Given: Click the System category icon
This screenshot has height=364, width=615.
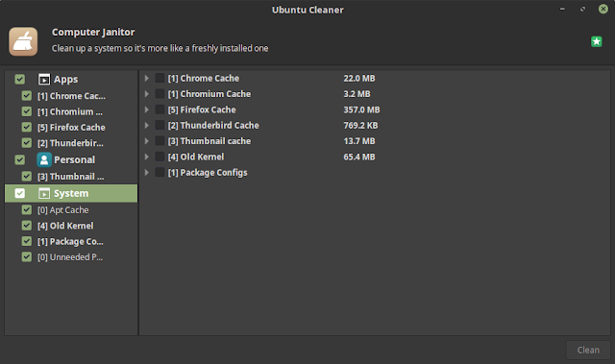Looking at the screenshot, I should pos(44,194).
